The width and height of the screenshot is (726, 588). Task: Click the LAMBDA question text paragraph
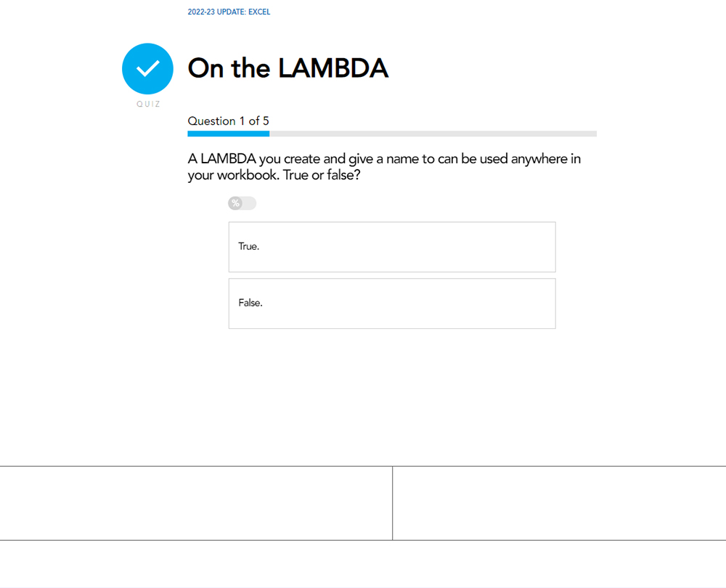pyautogui.click(x=384, y=167)
